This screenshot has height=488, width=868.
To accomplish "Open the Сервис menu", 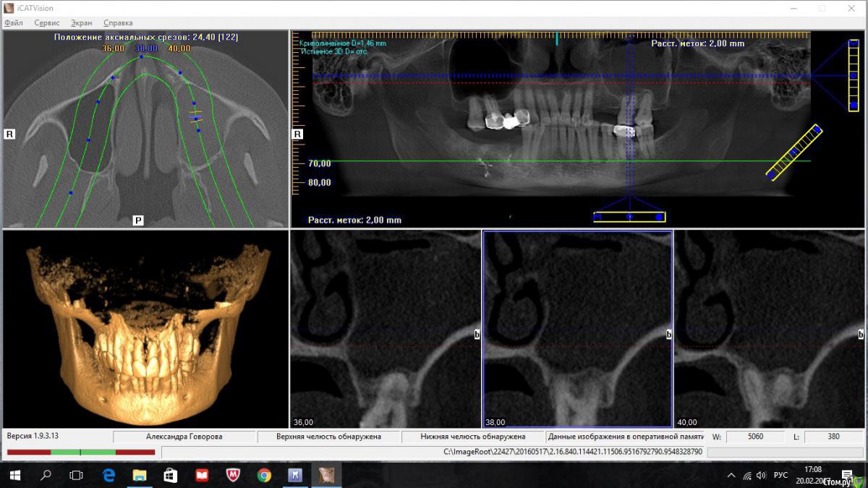I will (47, 22).
